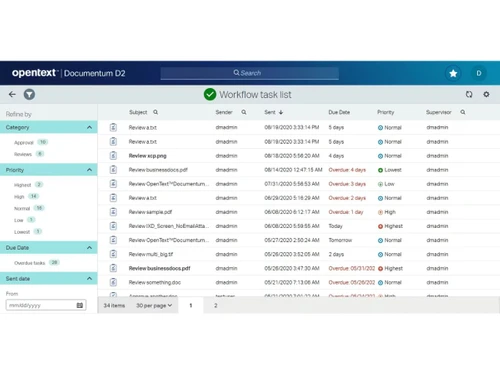Sort by Subject column header

[x=138, y=112]
